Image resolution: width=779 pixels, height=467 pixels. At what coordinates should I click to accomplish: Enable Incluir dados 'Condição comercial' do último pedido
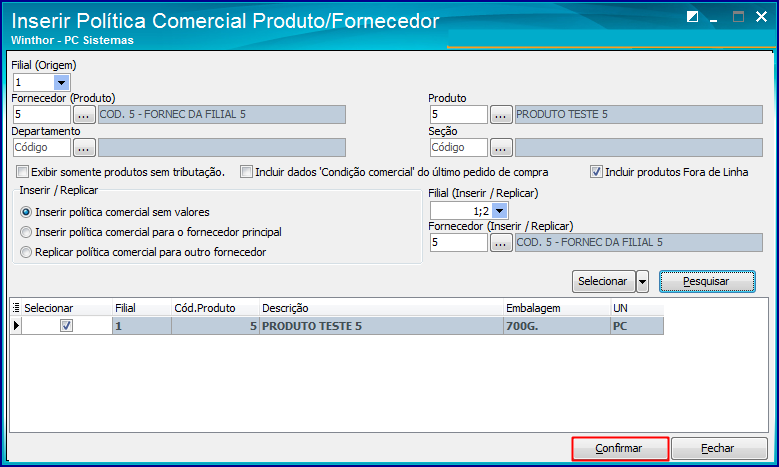(246, 172)
